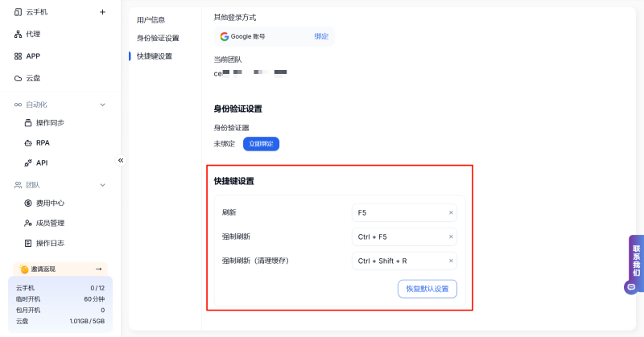The image size is (644, 337).
Task: Click the plus icon beside 云手机
Action: (102, 12)
